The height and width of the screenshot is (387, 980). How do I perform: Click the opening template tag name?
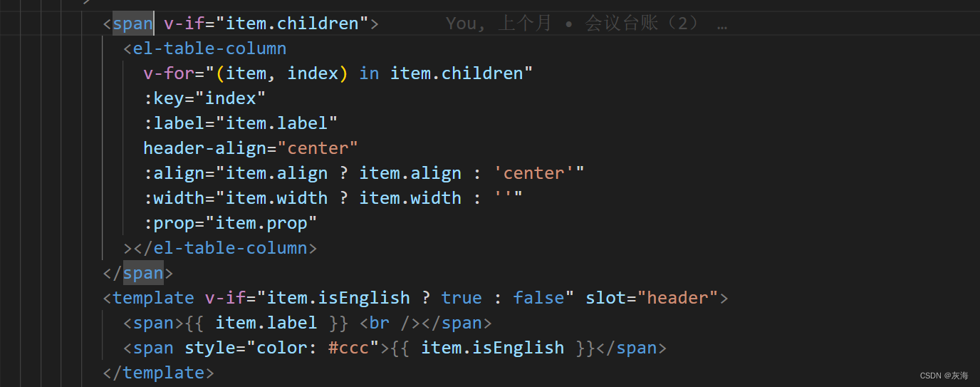point(153,298)
